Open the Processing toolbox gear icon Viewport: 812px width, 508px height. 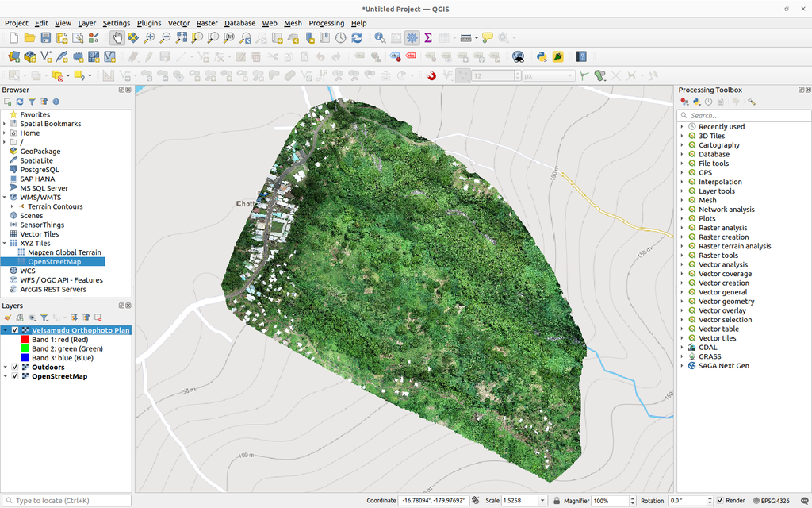pos(412,37)
